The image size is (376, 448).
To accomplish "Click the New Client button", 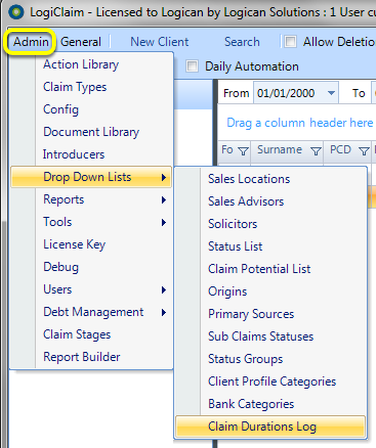I will point(159,42).
